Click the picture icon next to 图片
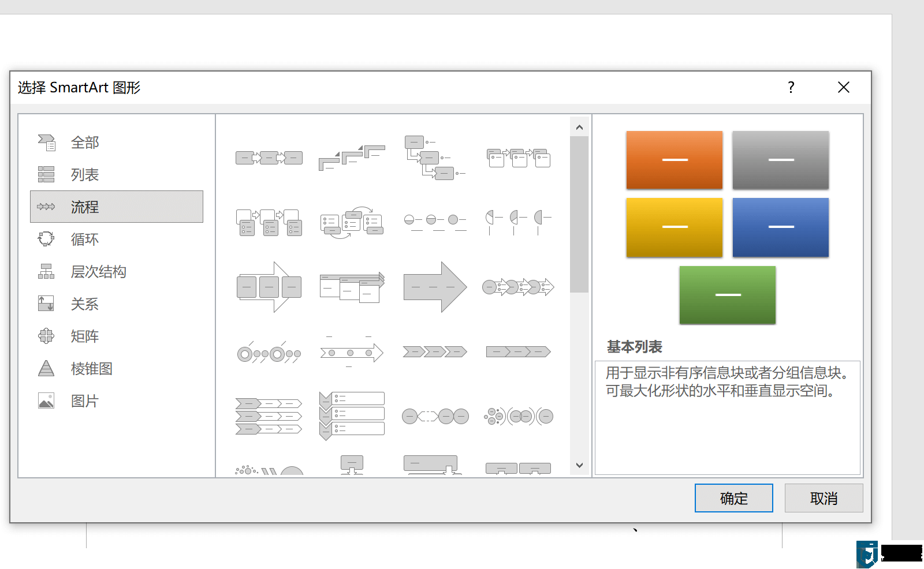Screen dimensions: 924x569 point(46,400)
